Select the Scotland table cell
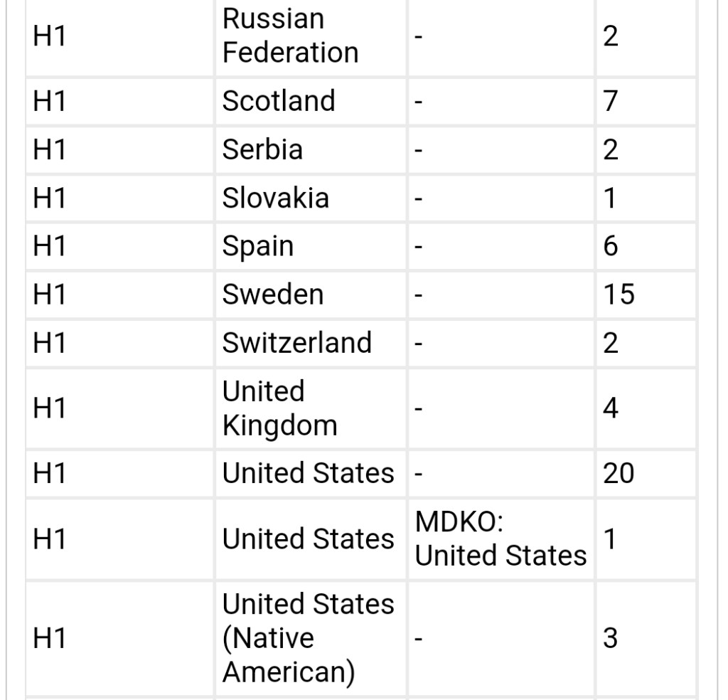 coord(279,101)
